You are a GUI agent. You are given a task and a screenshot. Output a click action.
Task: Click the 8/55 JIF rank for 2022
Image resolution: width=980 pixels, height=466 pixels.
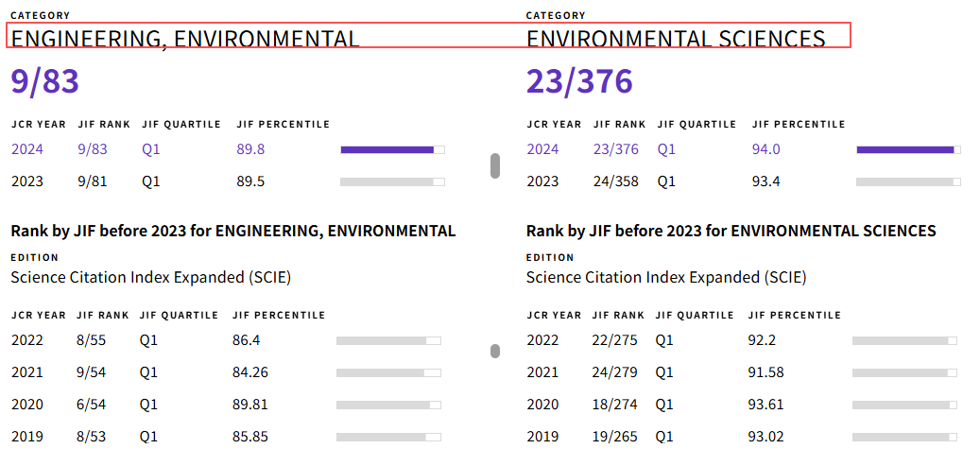92,340
